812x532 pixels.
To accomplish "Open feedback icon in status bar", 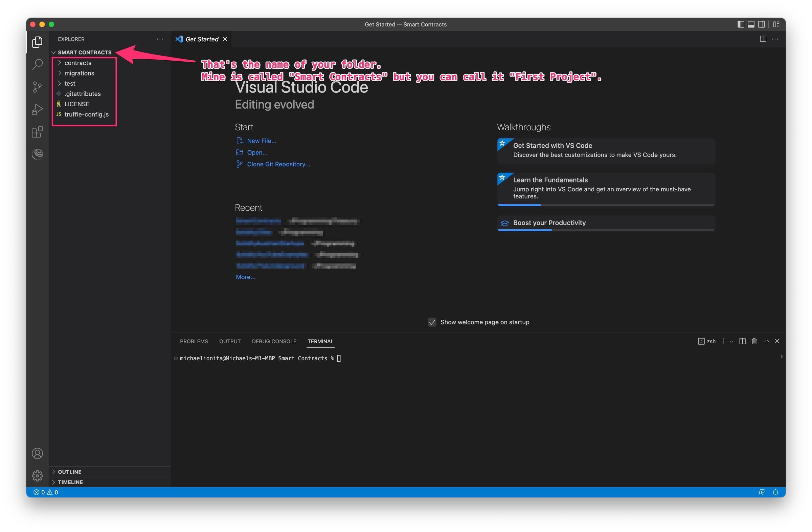I will [x=762, y=492].
